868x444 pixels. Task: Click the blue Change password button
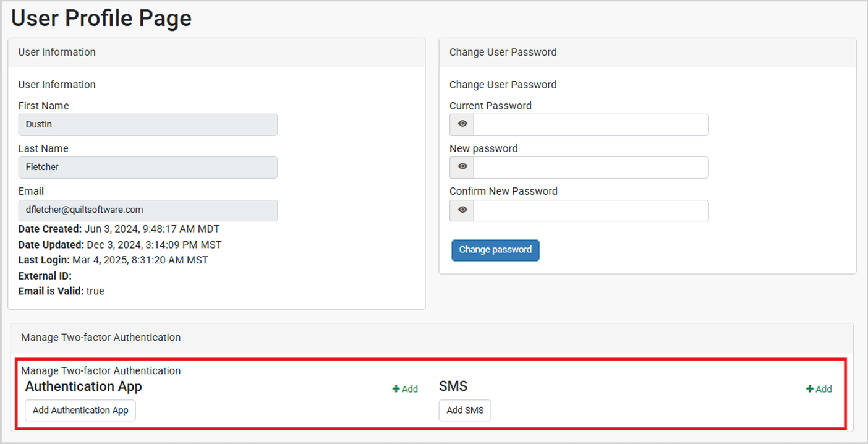pos(495,250)
